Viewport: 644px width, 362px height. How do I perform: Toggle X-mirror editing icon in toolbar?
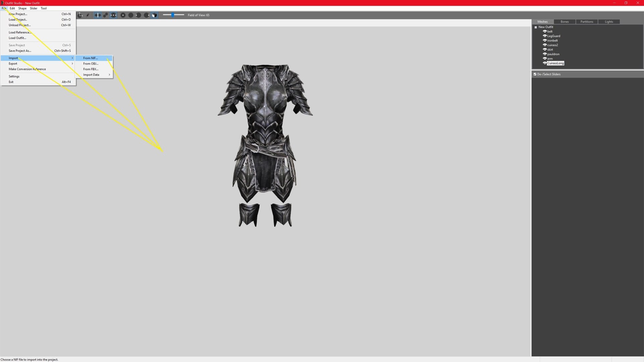coord(98,15)
